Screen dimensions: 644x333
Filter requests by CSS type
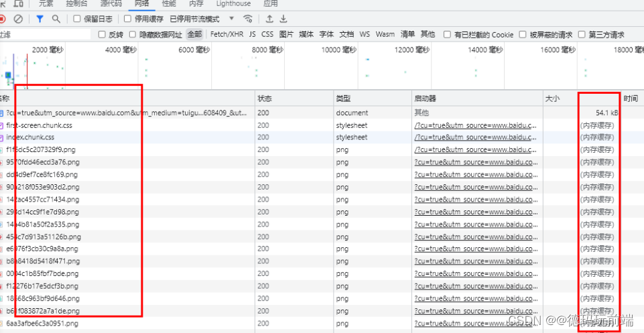click(267, 34)
